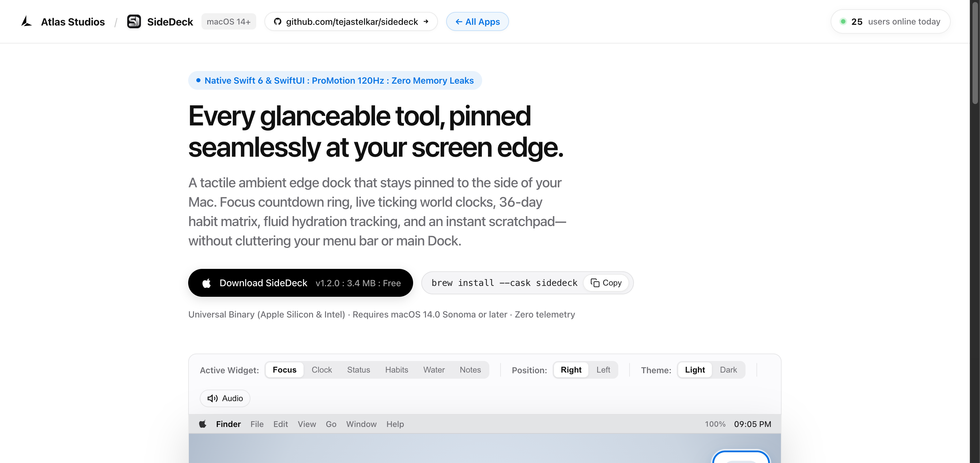This screenshot has width=980, height=463.
Task: Open the Atlas Studios home link
Action: [73, 22]
